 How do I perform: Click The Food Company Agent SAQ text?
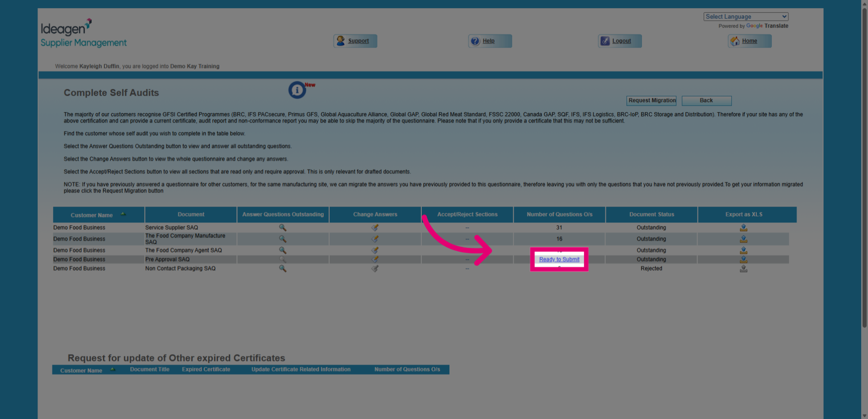pos(184,250)
